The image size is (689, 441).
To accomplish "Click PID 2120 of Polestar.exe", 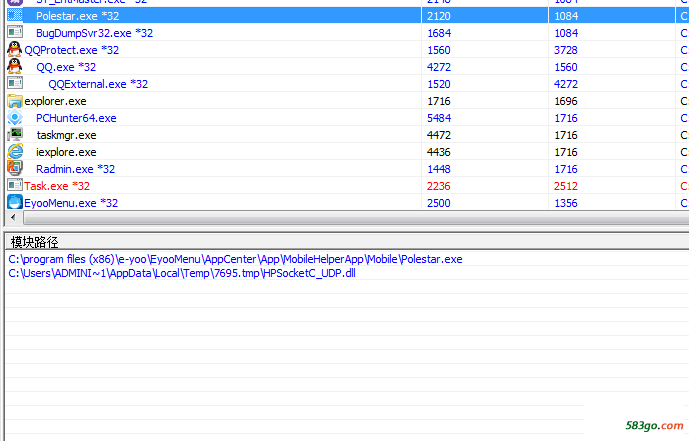I will click(x=439, y=16).
